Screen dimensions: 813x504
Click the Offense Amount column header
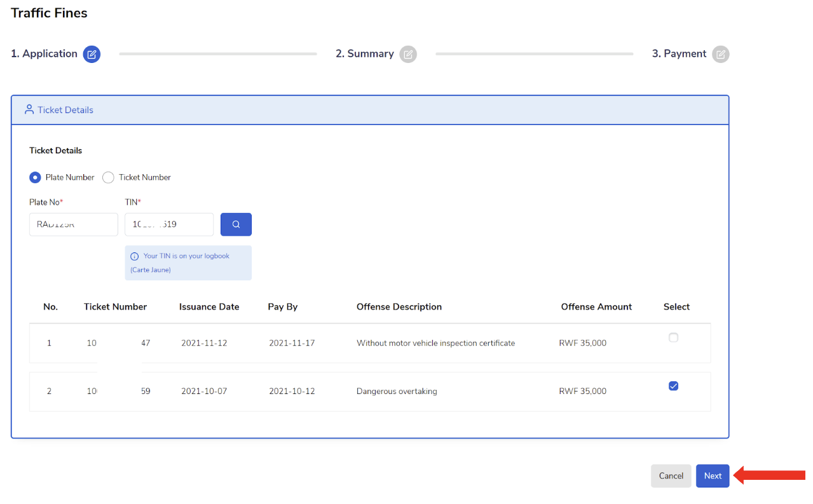pos(596,307)
